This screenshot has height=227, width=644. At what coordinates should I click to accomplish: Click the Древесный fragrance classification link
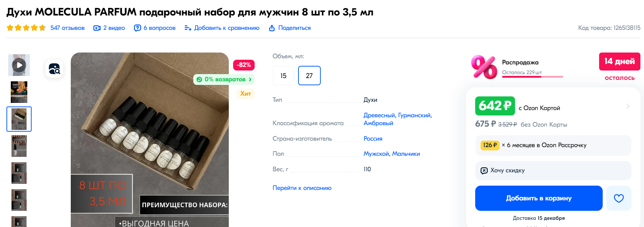[379, 115]
